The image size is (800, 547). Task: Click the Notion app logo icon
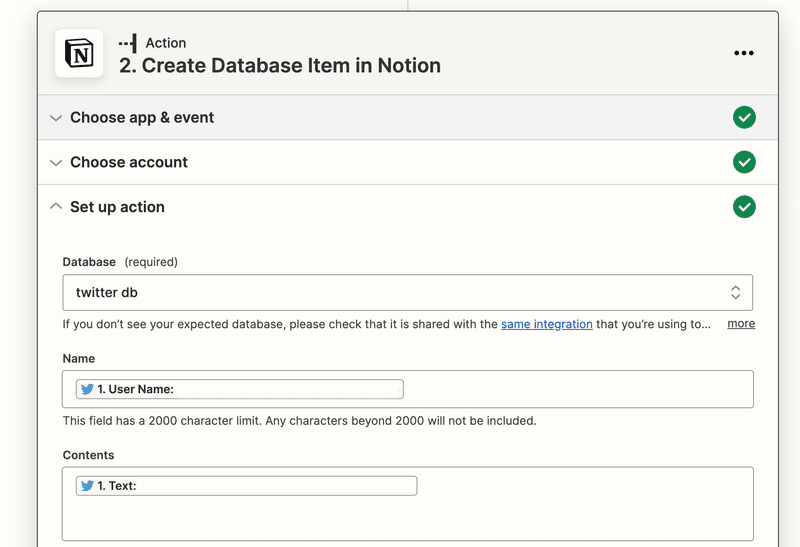click(x=79, y=54)
